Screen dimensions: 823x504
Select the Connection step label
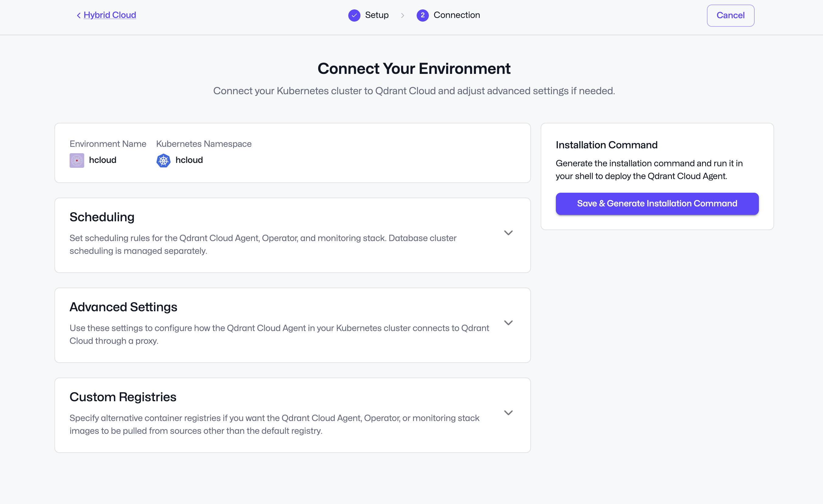pyautogui.click(x=456, y=15)
